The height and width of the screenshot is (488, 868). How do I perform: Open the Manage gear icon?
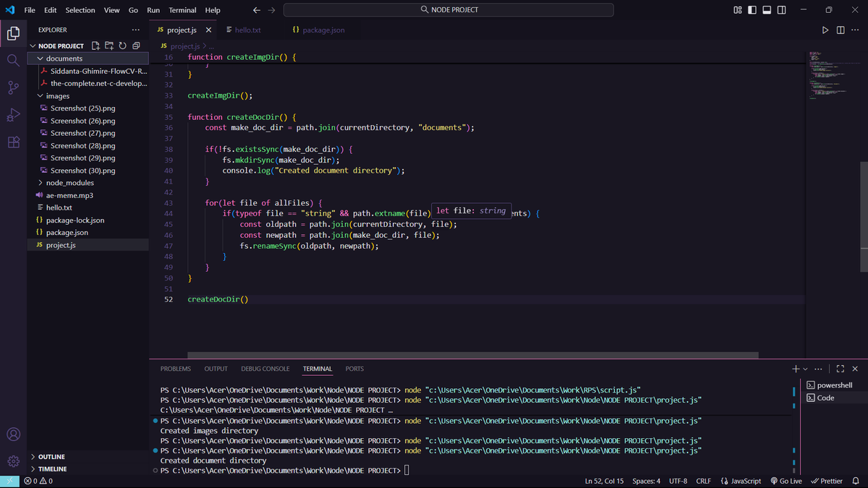(x=13, y=461)
